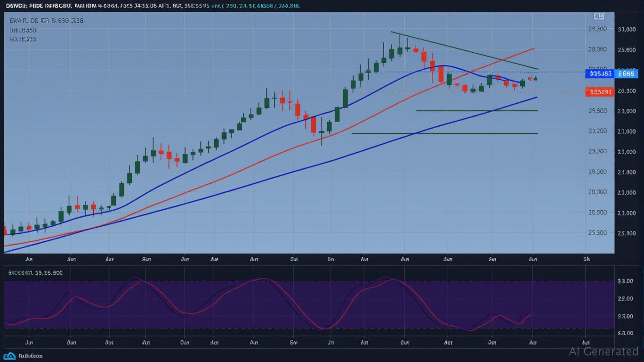Select the "25,800" axis value at chart bottom

point(626,233)
